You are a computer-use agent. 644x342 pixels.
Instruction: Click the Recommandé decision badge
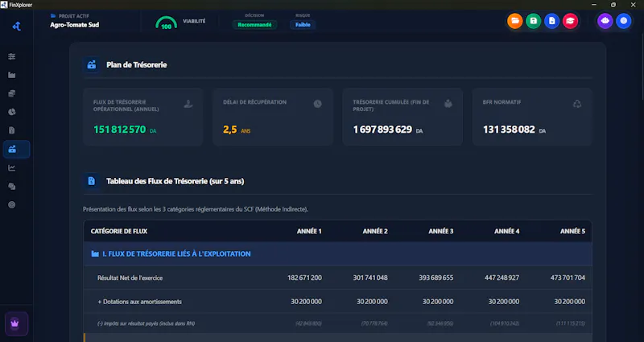pos(254,25)
